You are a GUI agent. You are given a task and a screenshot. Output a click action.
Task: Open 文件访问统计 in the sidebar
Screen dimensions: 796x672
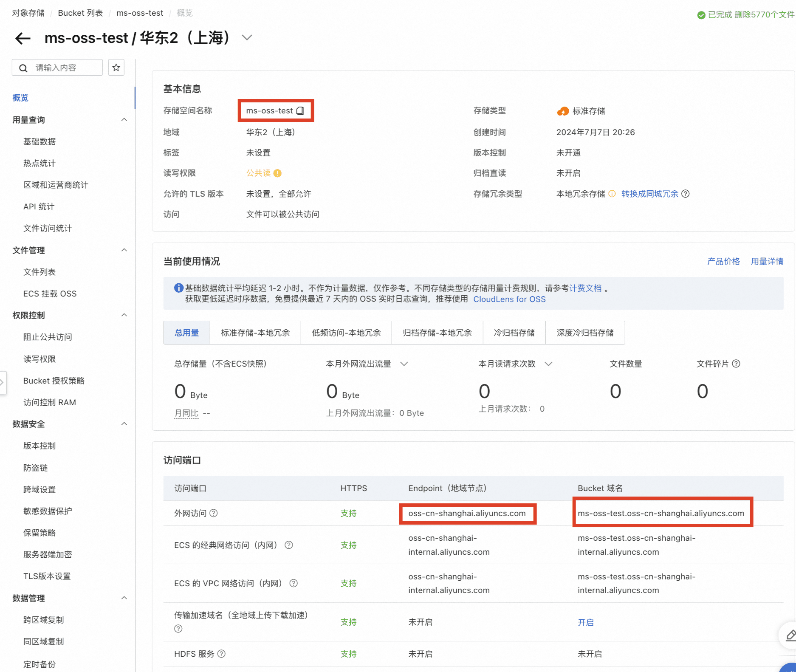click(x=48, y=228)
